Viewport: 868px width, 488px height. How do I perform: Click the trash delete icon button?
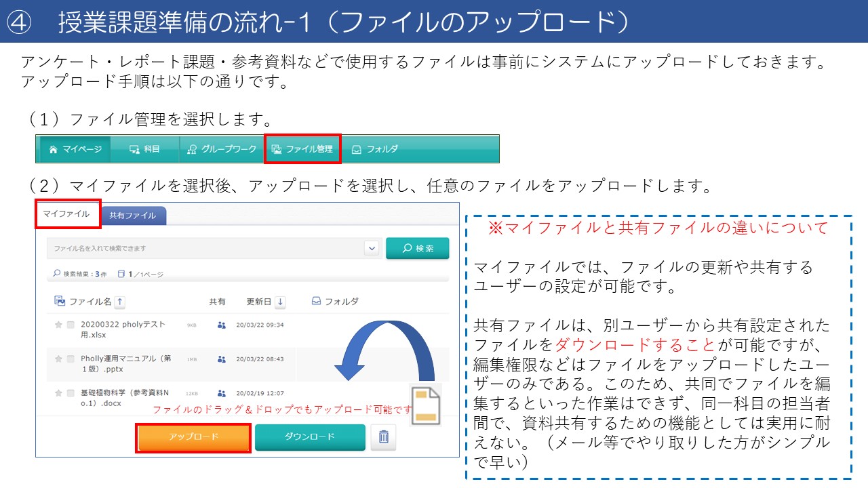click(x=383, y=437)
